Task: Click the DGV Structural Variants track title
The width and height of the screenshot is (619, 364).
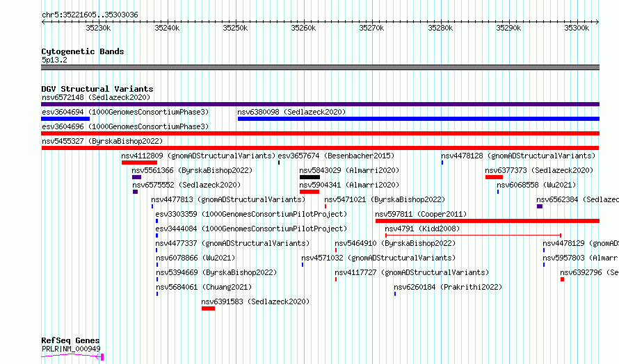Action: click(97, 89)
